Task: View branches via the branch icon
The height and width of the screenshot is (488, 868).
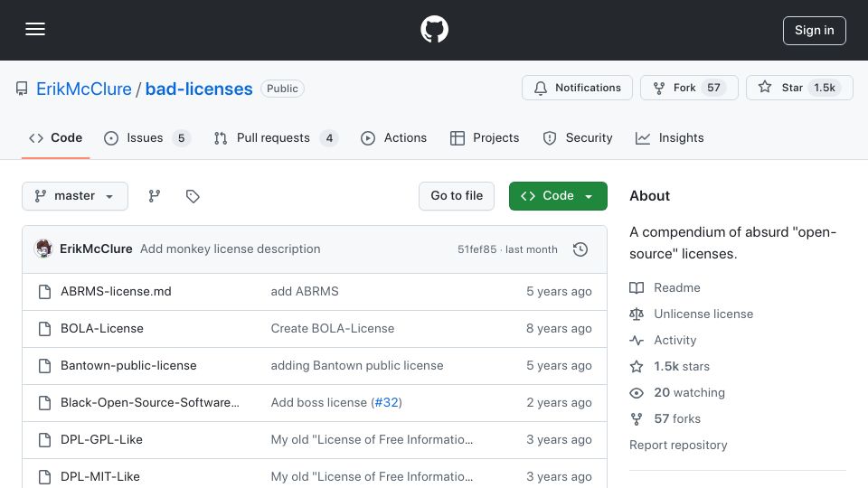Action: 155,196
